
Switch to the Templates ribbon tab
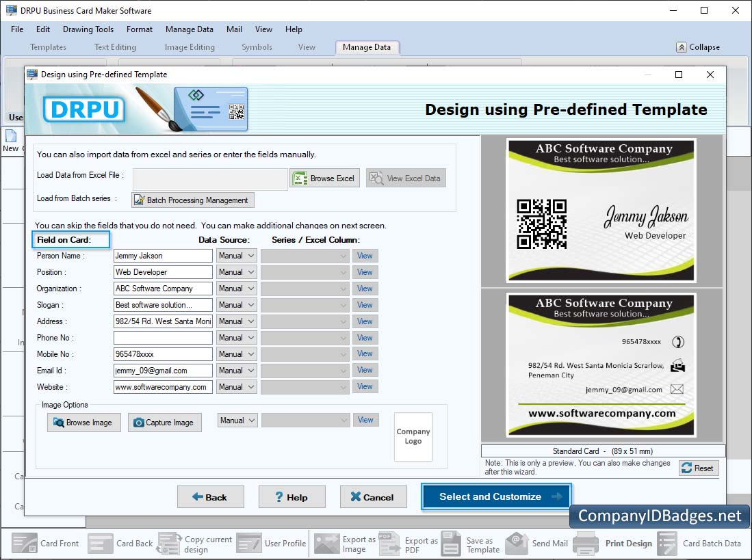point(48,47)
